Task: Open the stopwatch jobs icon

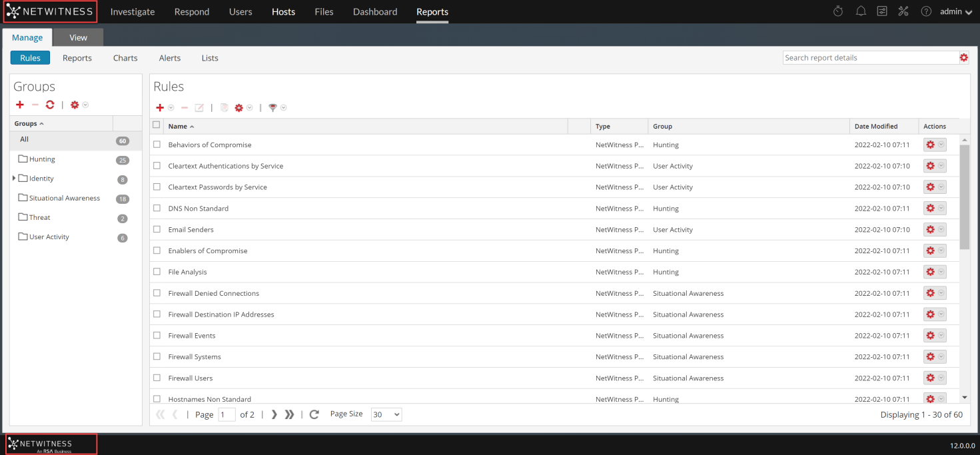Action: [x=839, y=11]
